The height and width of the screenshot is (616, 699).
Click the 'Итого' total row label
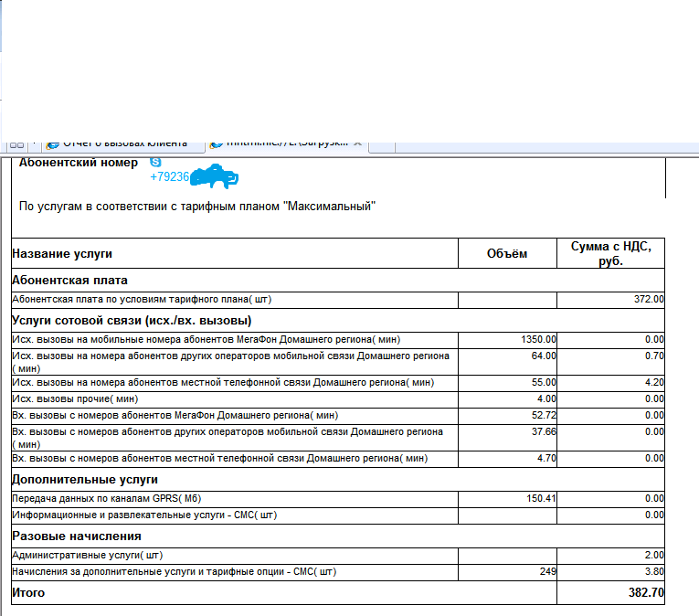point(27,593)
